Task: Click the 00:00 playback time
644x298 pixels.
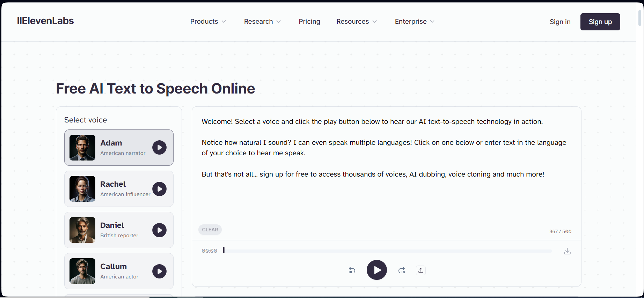Action: 210,251
